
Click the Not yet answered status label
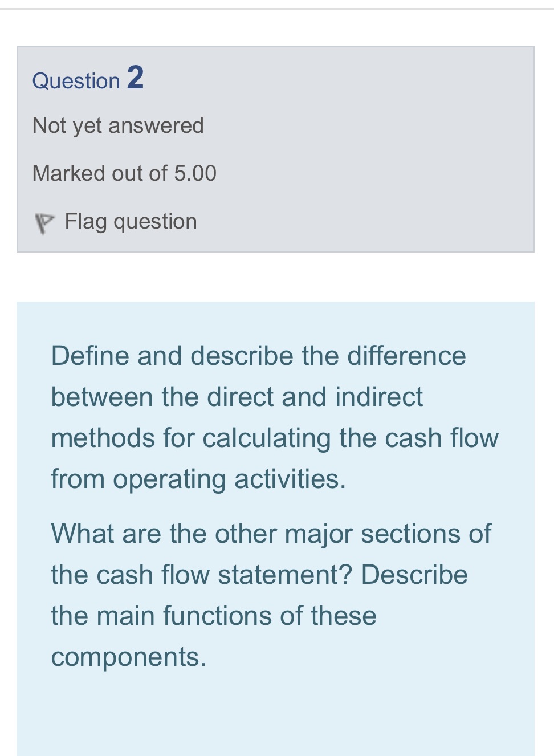coord(118,125)
